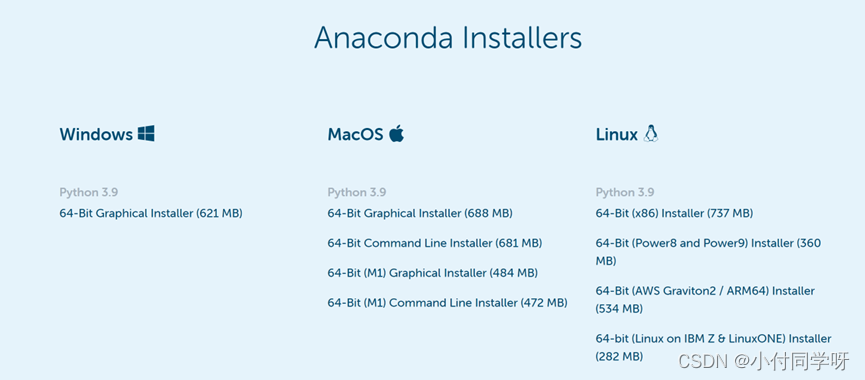Download Linux 64-Bit (x86) Installer (737 MB)

(674, 213)
